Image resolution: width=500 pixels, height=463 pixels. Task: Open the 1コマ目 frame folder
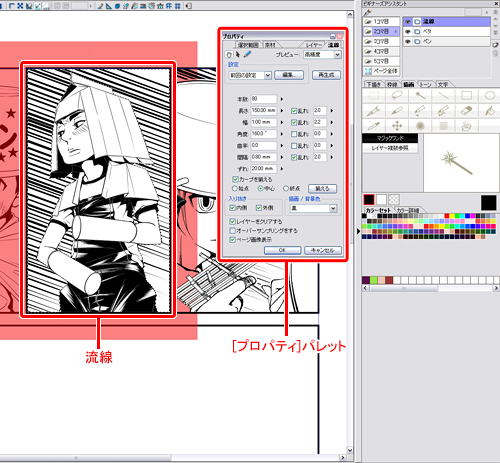click(x=381, y=21)
